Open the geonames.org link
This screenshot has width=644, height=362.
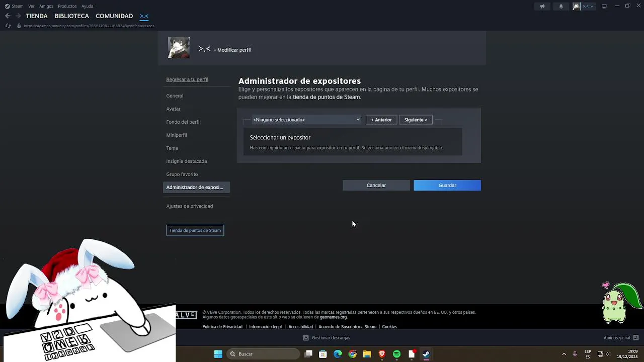point(333,317)
